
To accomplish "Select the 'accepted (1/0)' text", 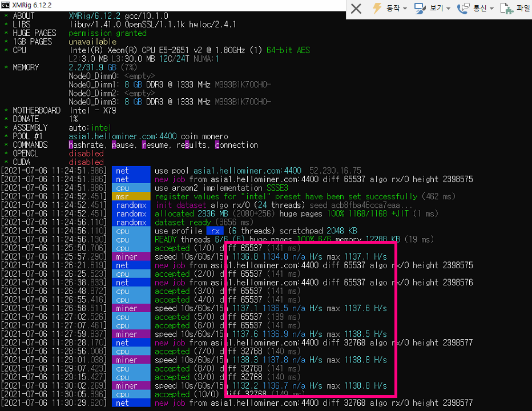I will (184, 248).
